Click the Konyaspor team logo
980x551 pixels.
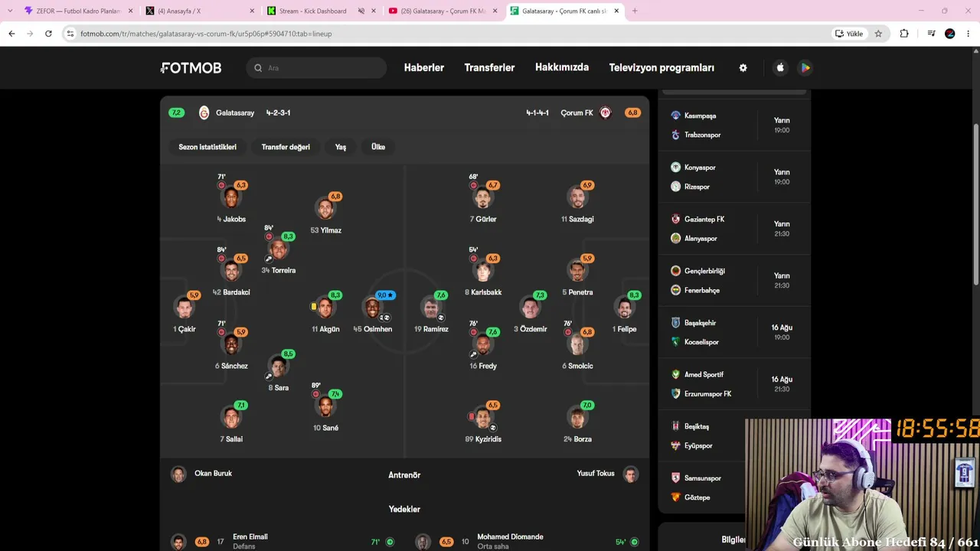(675, 168)
